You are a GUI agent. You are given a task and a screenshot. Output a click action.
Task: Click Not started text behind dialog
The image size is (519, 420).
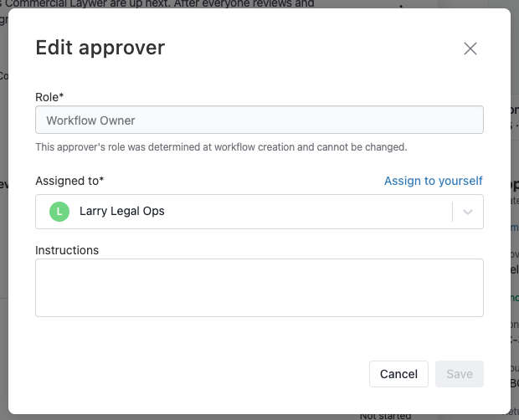[x=386, y=417]
